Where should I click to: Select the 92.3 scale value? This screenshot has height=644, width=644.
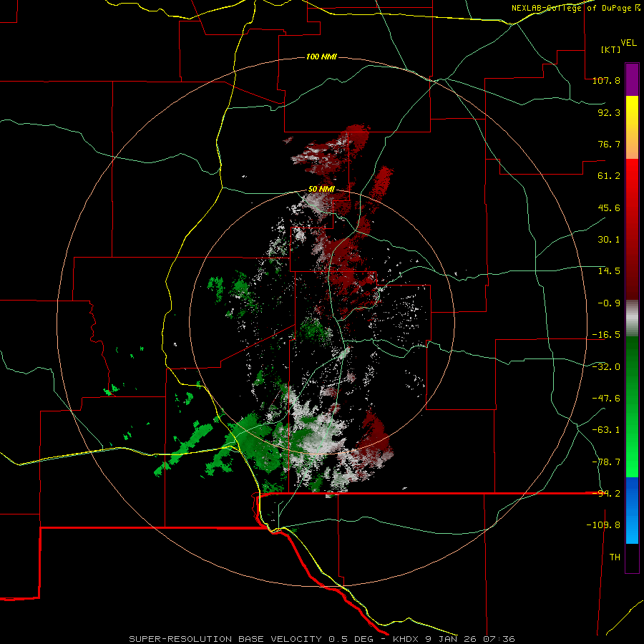pyautogui.click(x=609, y=112)
